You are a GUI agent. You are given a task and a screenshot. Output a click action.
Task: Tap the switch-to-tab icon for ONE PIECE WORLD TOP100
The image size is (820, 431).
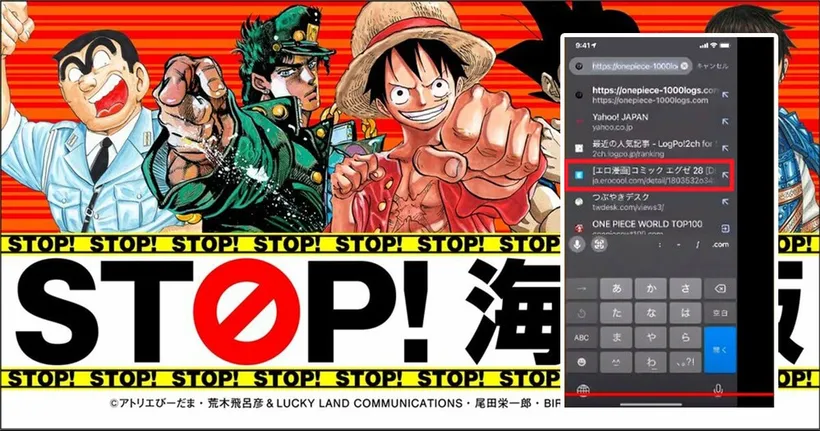click(x=725, y=228)
